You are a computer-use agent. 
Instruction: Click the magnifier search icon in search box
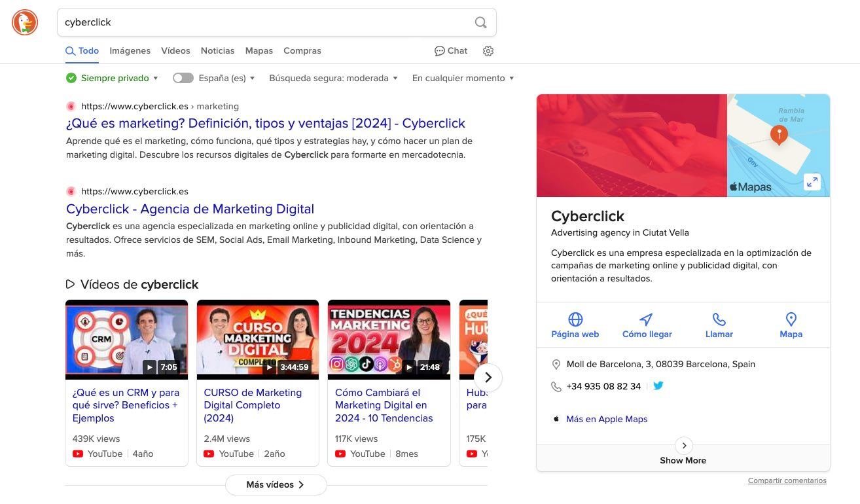(480, 22)
